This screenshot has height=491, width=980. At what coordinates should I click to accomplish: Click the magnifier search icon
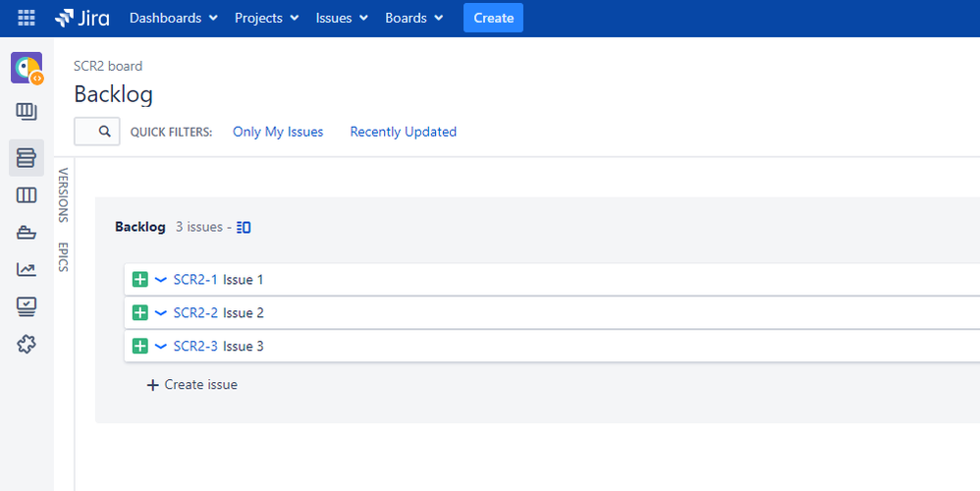[x=105, y=132]
